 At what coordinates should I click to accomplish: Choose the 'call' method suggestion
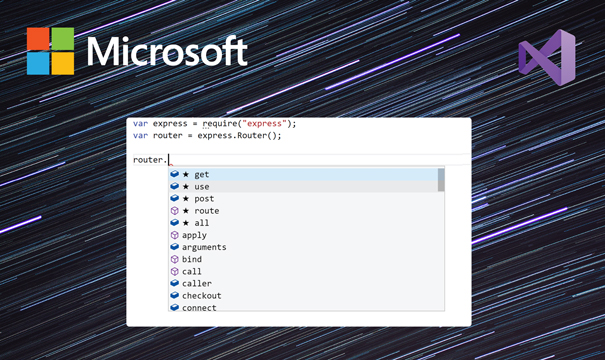tap(304, 272)
